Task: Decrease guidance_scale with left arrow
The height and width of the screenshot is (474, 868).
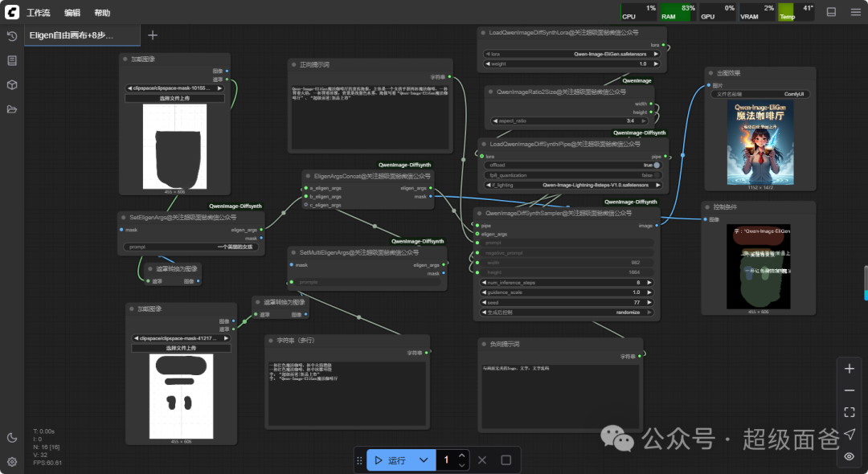Action: click(x=484, y=292)
